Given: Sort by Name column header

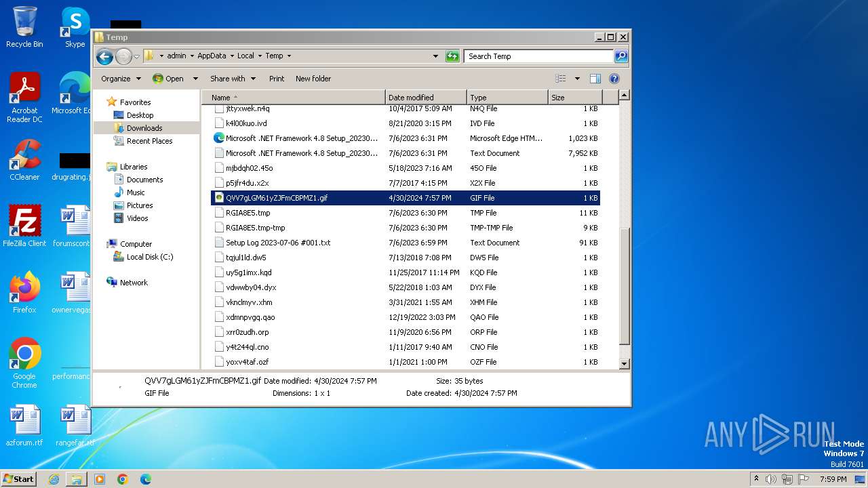Looking at the screenshot, I should (294, 98).
